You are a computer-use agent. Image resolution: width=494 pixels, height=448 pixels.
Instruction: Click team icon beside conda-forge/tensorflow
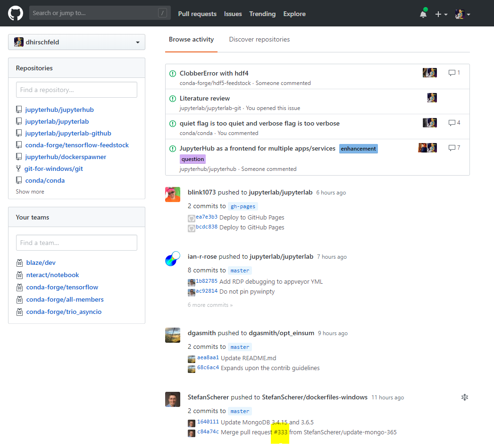[19, 287]
